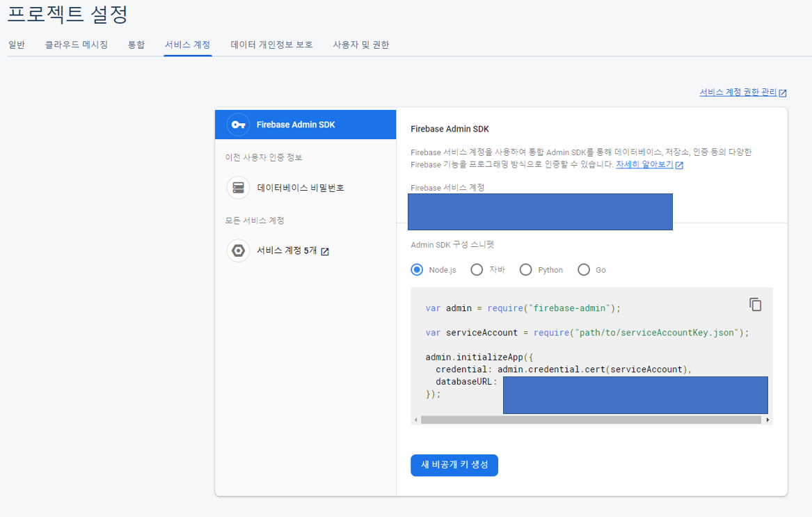Click the external link icon after 서비스 계정 5개
The image size is (812, 517).
(x=325, y=251)
